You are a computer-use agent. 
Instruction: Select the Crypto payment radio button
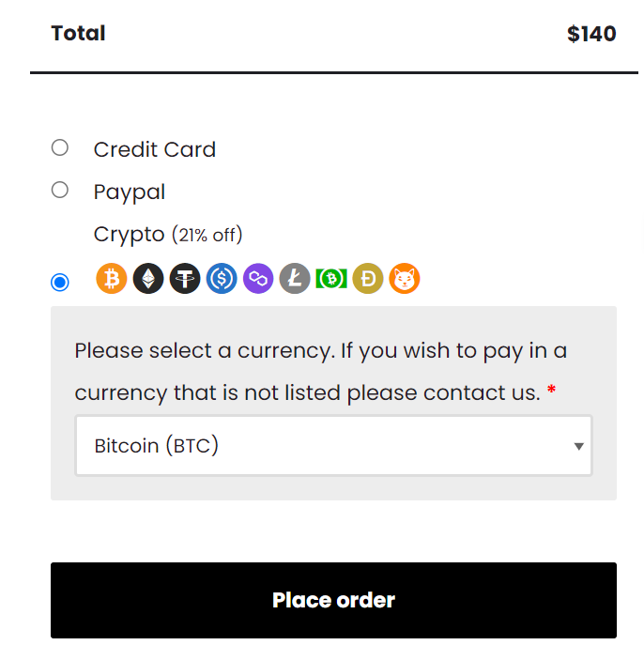[60, 283]
